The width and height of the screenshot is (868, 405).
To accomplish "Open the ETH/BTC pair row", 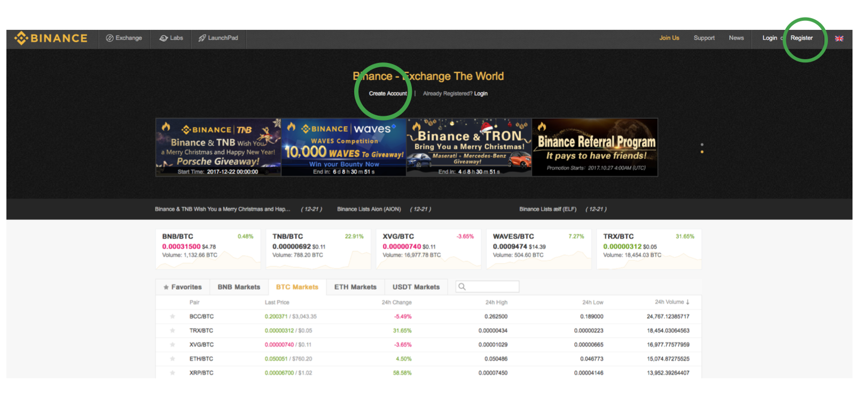I will (x=428, y=359).
